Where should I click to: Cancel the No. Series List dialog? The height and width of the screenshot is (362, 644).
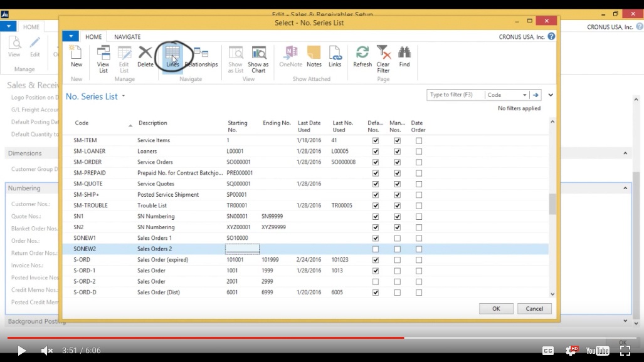coord(534,309)
